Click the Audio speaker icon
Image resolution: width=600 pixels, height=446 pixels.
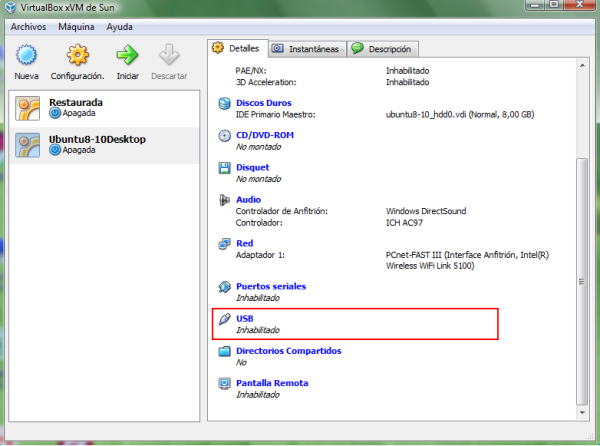pos(225,200)
